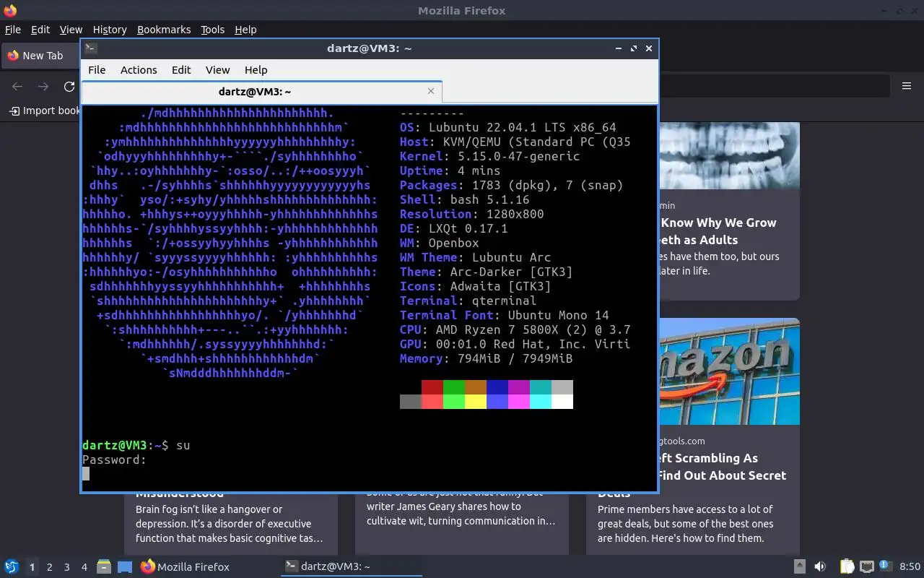924x578 pixels.
Task: Open the teeth X-ray article thumbnail
Action: 729,155
